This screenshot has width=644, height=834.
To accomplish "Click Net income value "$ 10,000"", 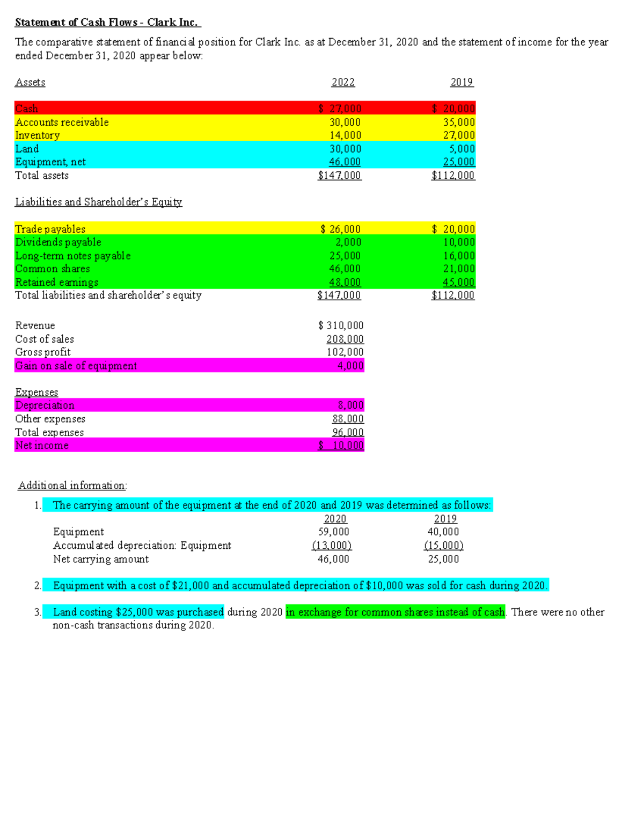I will pos(341,445).
